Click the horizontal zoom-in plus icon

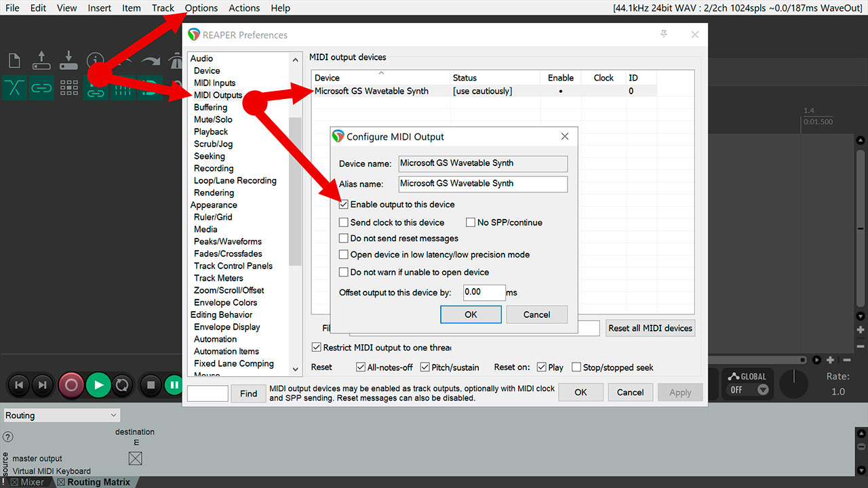pos(830,360)
